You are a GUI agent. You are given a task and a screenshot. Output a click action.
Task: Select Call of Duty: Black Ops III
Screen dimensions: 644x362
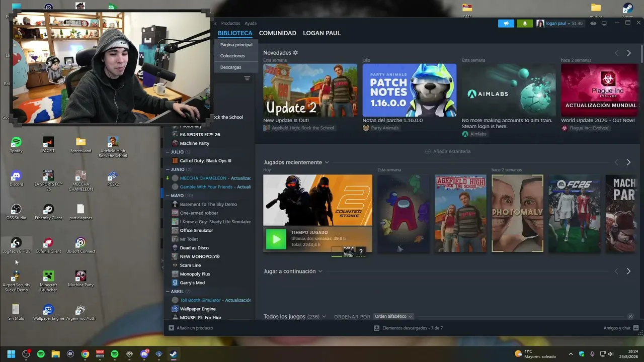[206, 161]
